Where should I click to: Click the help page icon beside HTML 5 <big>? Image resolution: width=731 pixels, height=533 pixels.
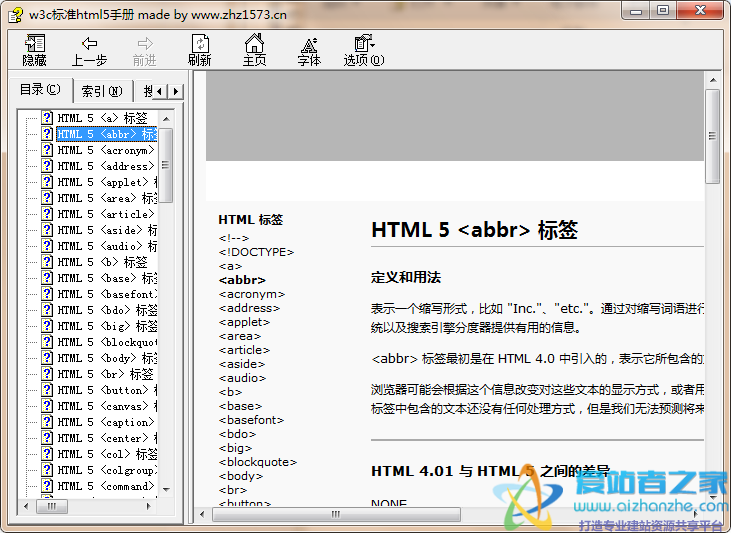pyautogui.click(x=47, y=325)
